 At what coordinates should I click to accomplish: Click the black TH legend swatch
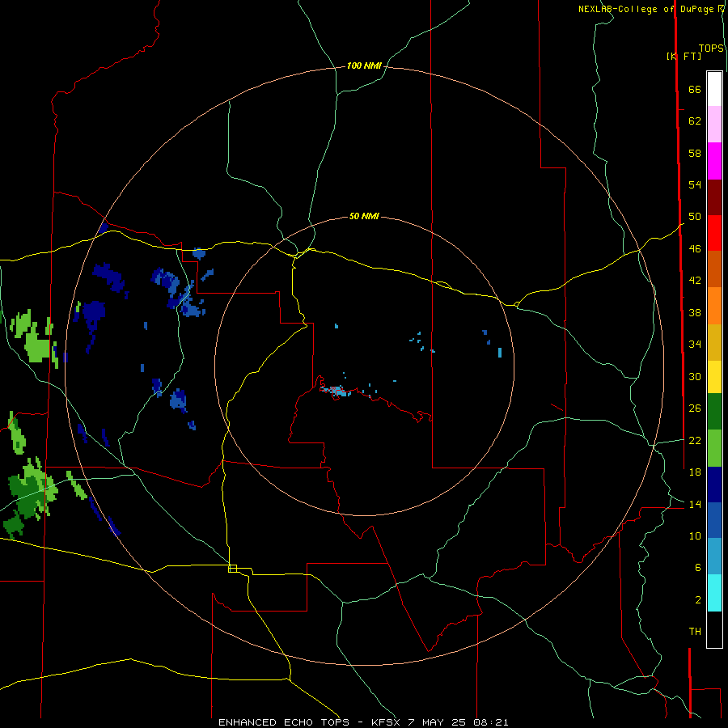714,629
